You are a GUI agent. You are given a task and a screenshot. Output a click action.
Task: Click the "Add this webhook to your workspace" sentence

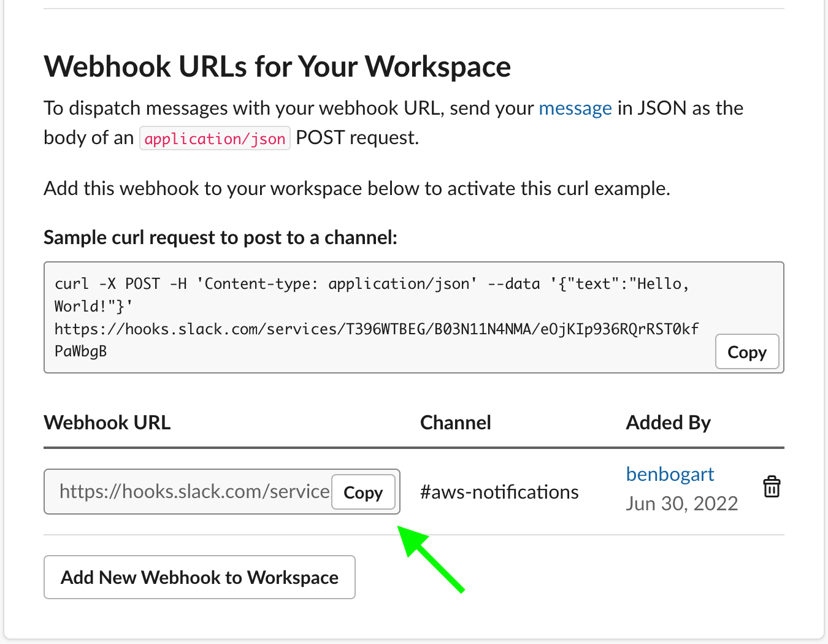click(x=357, y=188)
